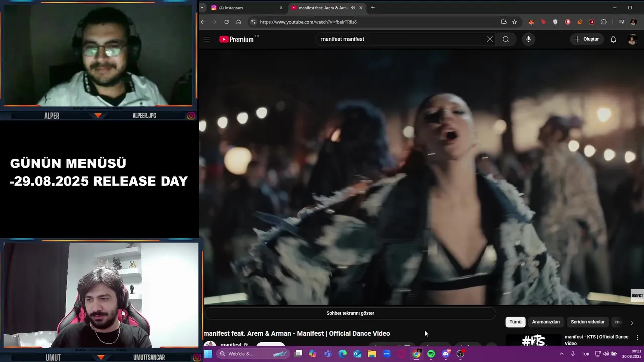Screen dimensions: 644x362
Task: View site information icon in address bar
Action: tap(253, 22)
